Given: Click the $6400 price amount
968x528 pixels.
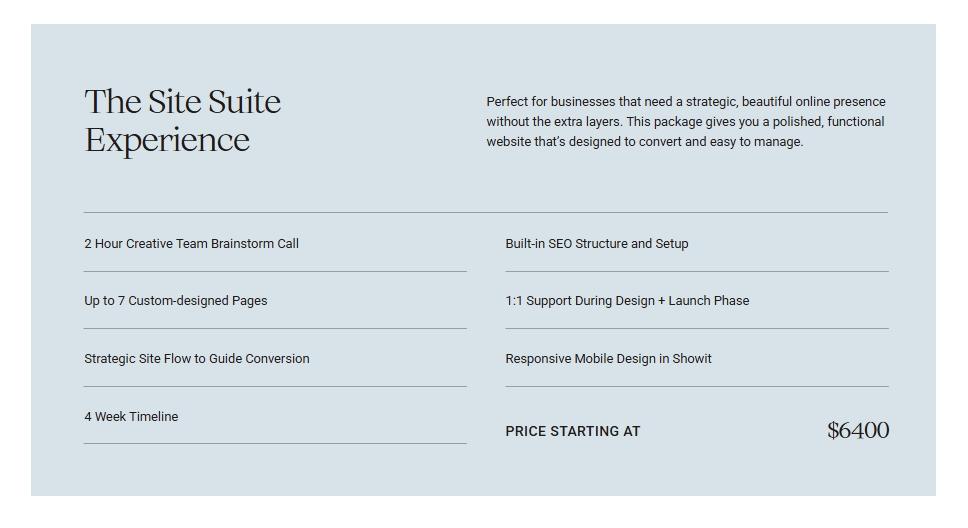Looking at the screenshot, I should pyautogui.click(x=857, y=431).
